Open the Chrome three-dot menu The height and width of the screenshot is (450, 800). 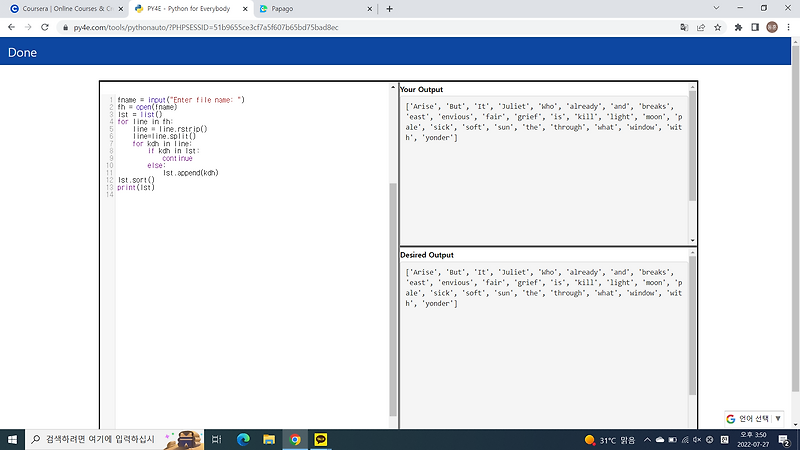(789, 28)
